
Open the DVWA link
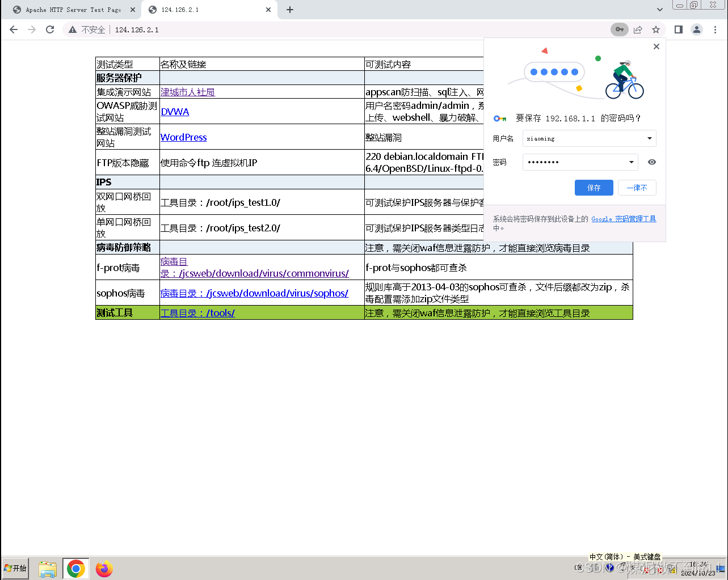click(175, 112)
